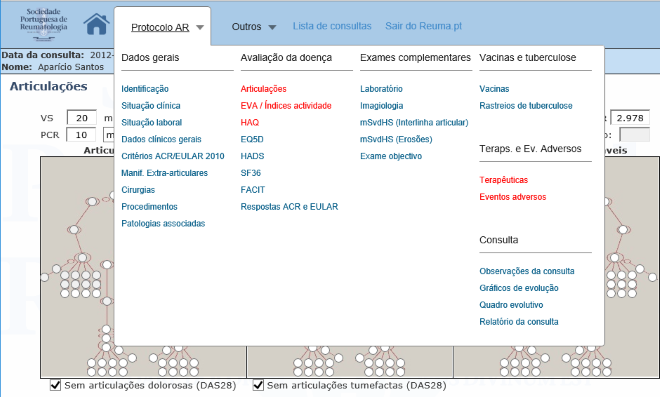The width and height of the screenshot is (660, 397).
Task: Select Critérios ACR/EULAR 2010 item
Action: point(173,156)
